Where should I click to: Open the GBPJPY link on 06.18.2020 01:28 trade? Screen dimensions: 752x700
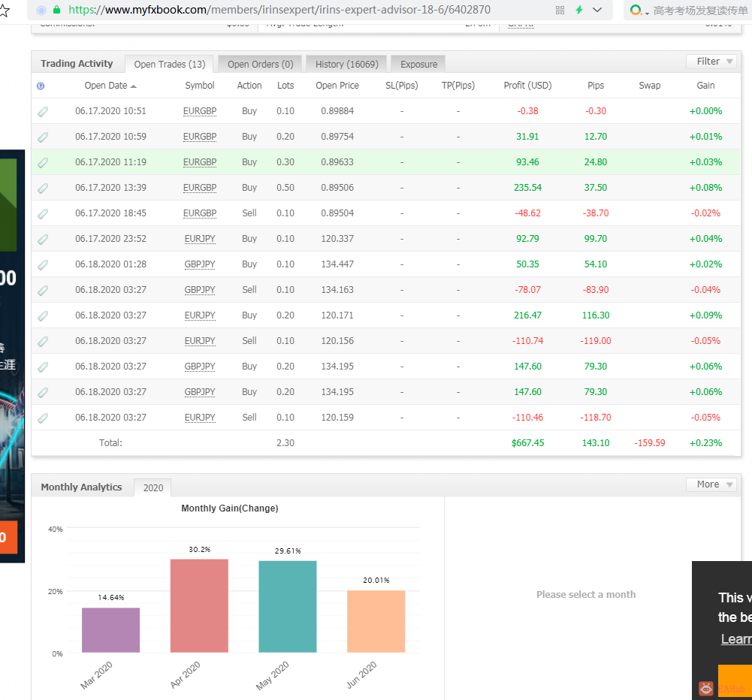(x=200, y=264)
